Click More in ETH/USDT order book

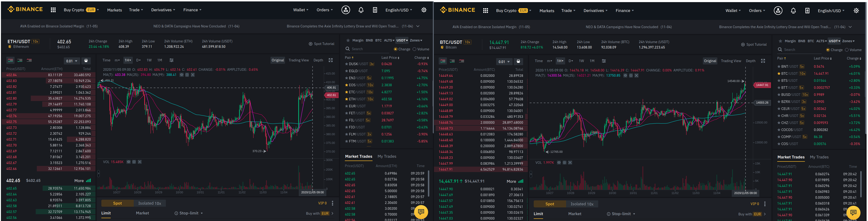[x=82, y=181]
